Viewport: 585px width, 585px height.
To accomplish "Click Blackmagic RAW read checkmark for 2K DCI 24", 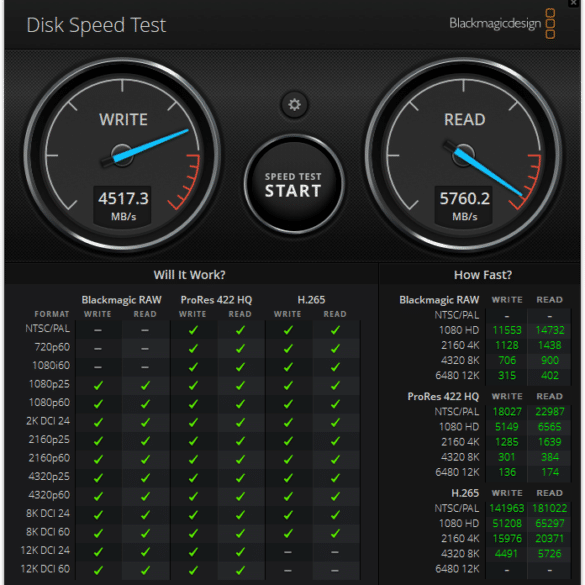I will [x=145, y=423].
